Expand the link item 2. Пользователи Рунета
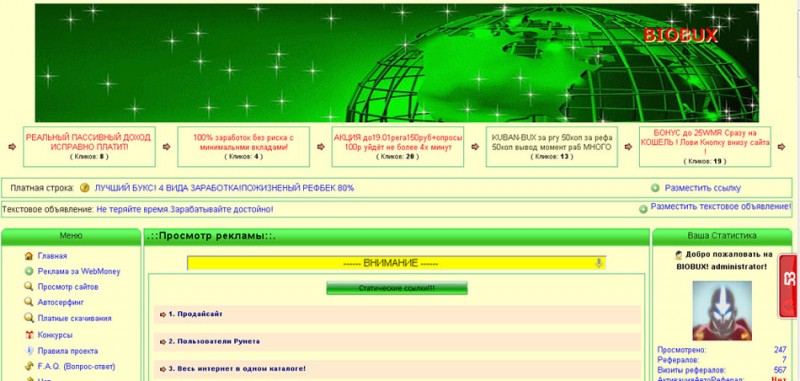800x381 pixels. pos(397,342)
